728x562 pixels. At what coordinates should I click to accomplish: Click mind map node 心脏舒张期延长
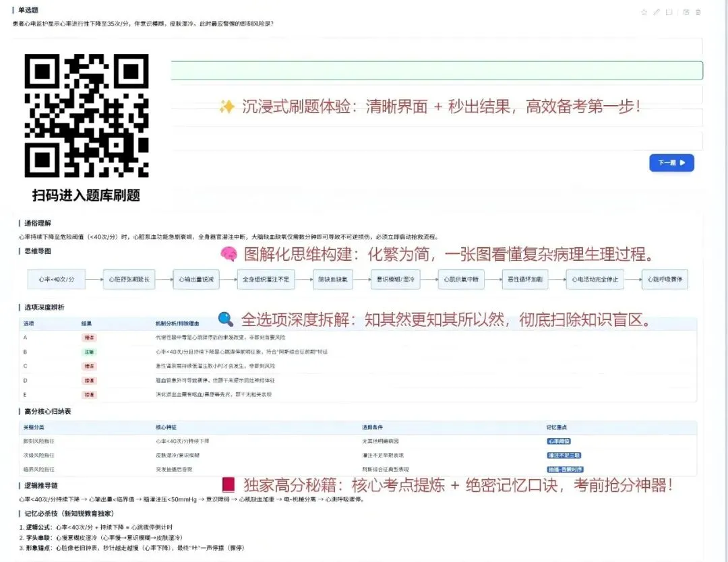point(129,280)
